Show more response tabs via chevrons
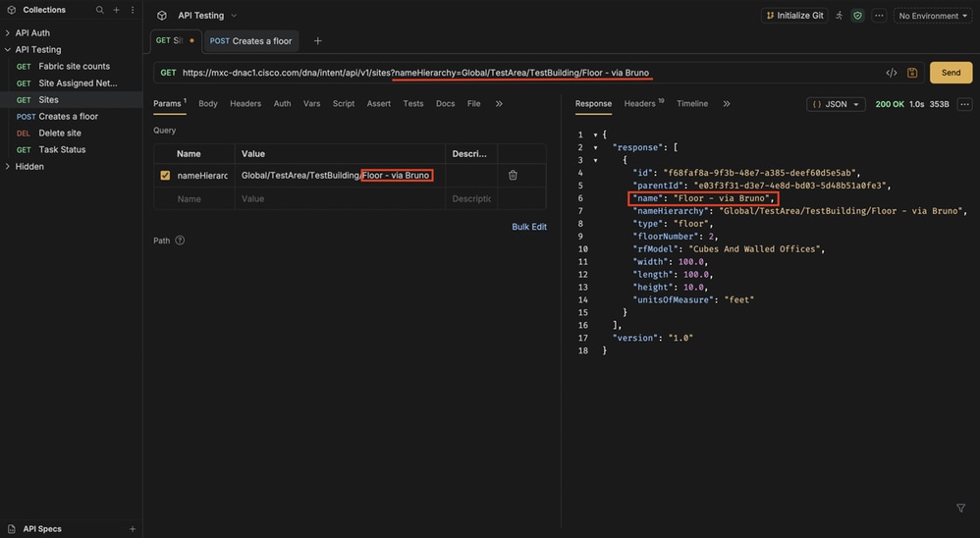Screen dimensions: 980x538 (727, 104)
